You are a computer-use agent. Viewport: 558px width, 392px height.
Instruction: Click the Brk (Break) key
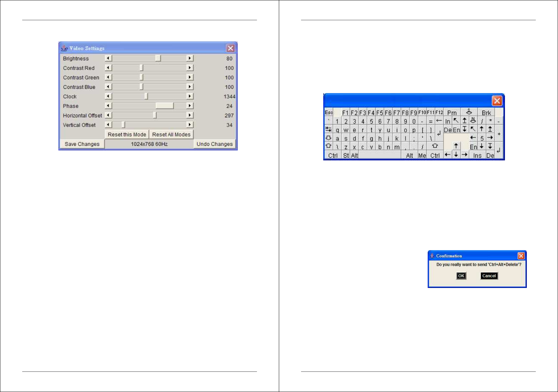click(x=486, y=112)
